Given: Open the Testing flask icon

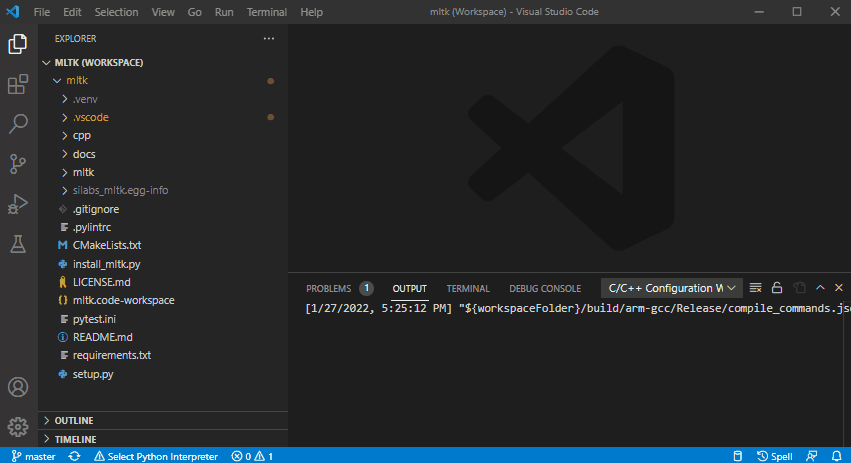Looking at the screenshot, I should tap(17, 243).
